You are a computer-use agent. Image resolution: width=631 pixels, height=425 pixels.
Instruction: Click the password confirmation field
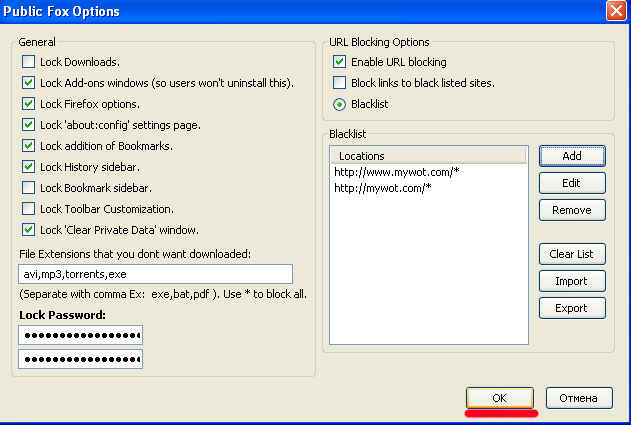80,359
